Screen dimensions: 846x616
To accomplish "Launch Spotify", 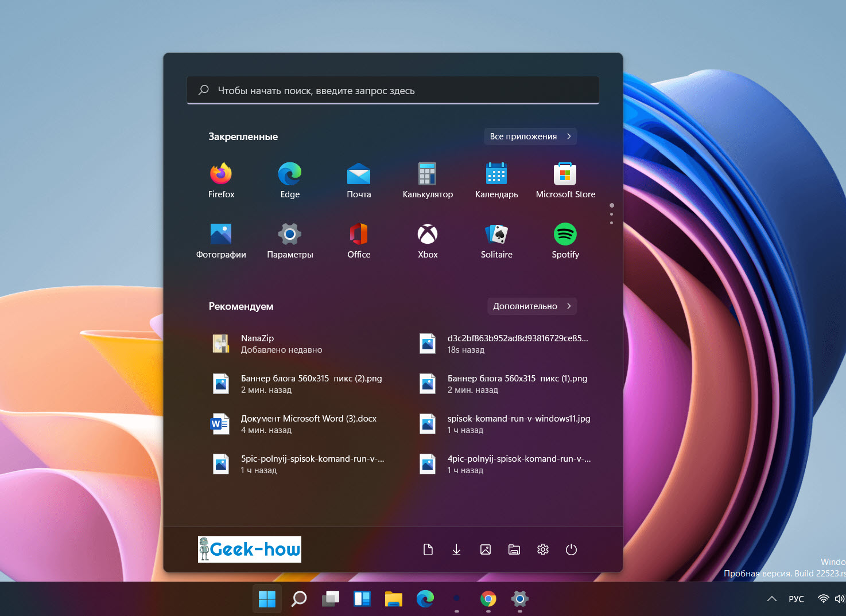I will 565,241.
